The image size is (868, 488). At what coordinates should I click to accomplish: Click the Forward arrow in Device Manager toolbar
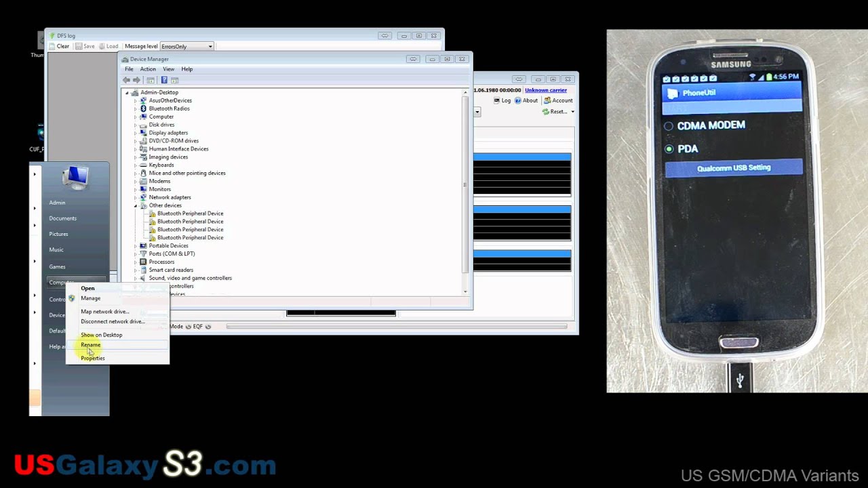[136, 80]
